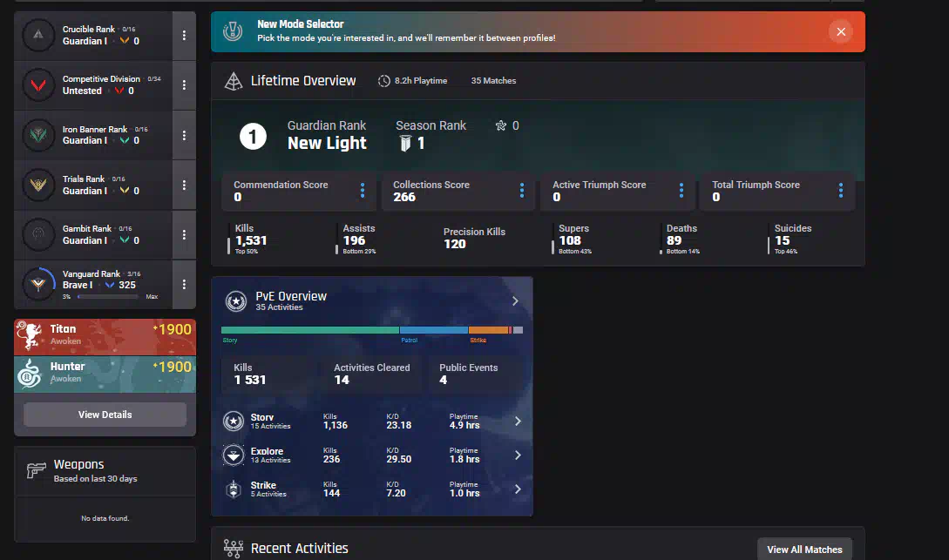The image size is (949, 560).
Task: Open Total Triumph Score options menu
Action: pyautogui.click(x=841, y=191)
